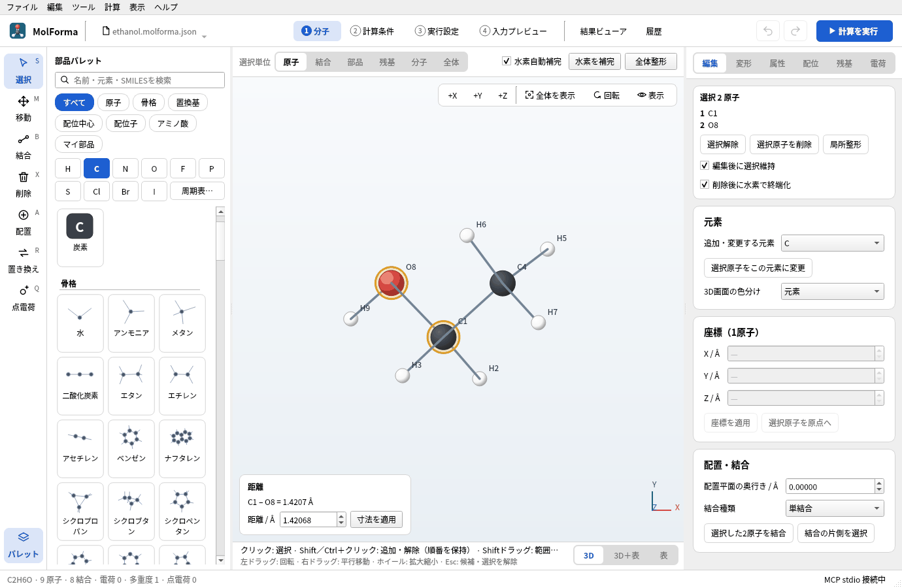The height and width of the screenshot is (588, 902).
Task: Click the redo arrow button
Action: point(795,31)
